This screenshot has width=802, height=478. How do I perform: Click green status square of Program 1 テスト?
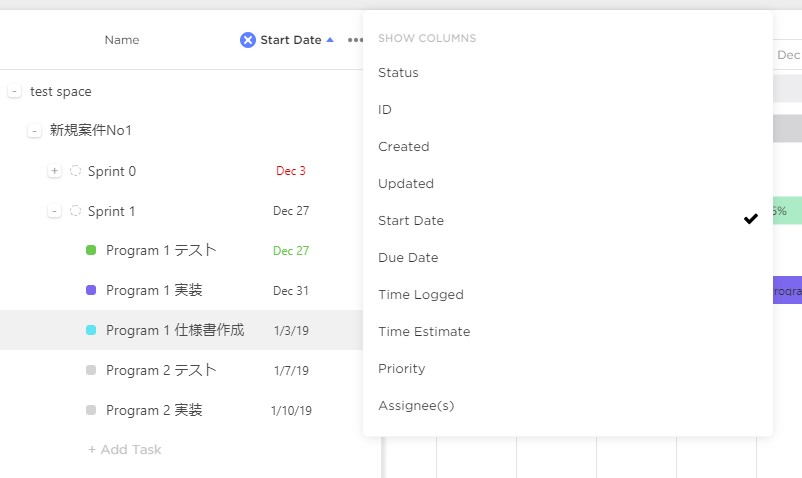coord(91,250)
